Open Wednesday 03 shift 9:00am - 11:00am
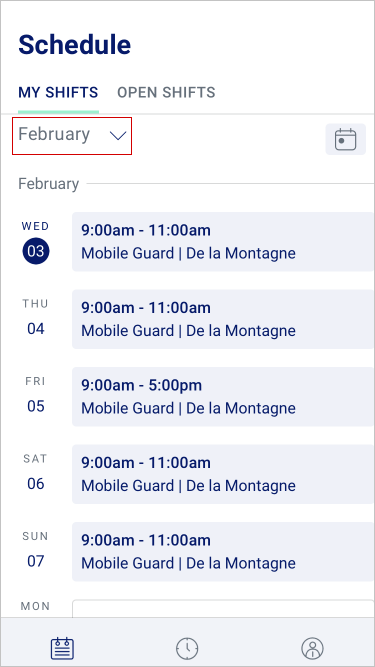The width and height of the screenshot is (375, 667). [x=223, y=242]
